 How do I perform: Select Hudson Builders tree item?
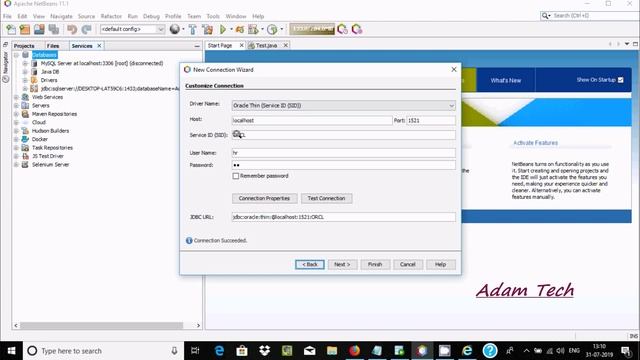tap(50, 131)
